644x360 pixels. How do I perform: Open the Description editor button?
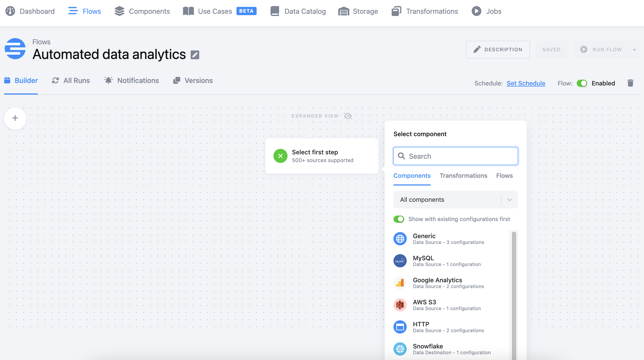[498, 50]
